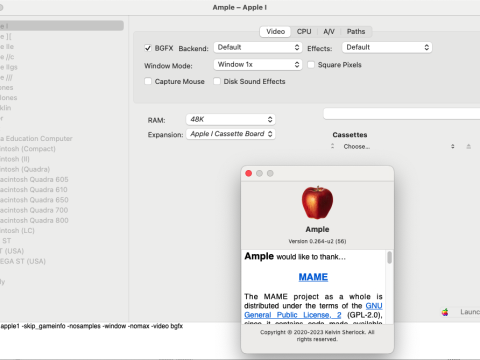This screenshot has width=480, height=360.
Task: Open the CPU tab
Action: pyautogui.click(x=304, y=32)
